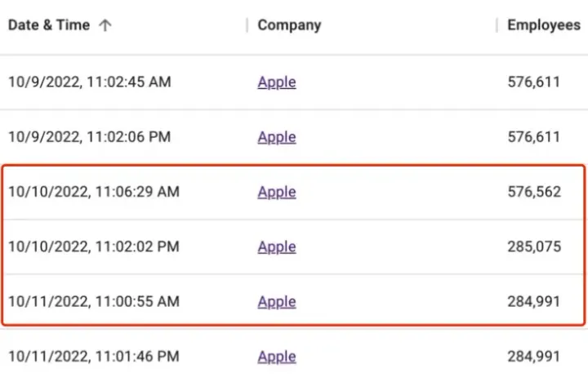Viewport: 588px width, 382px height.
Task: Click the 576,562 employees value
Action: point(534,192)
